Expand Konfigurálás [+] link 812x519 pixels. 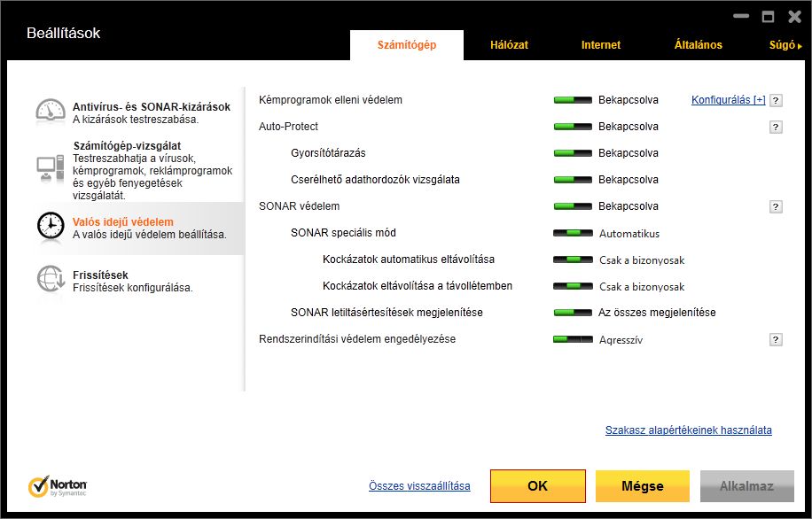(728, 100)
